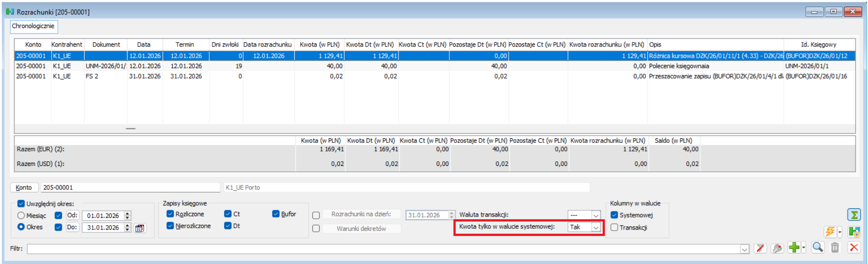Click the Konto button
This screenshot has width=868, height=264.
click(24, 188)
